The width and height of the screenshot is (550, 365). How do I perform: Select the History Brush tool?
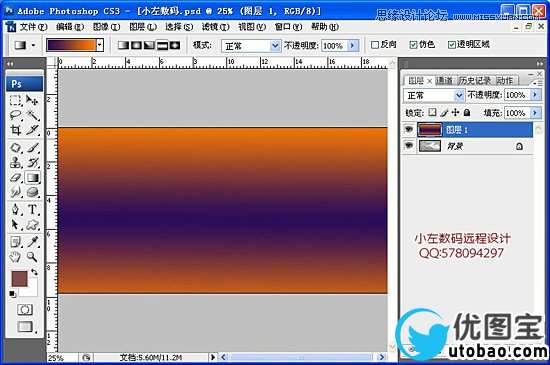(x=32, y=162)
